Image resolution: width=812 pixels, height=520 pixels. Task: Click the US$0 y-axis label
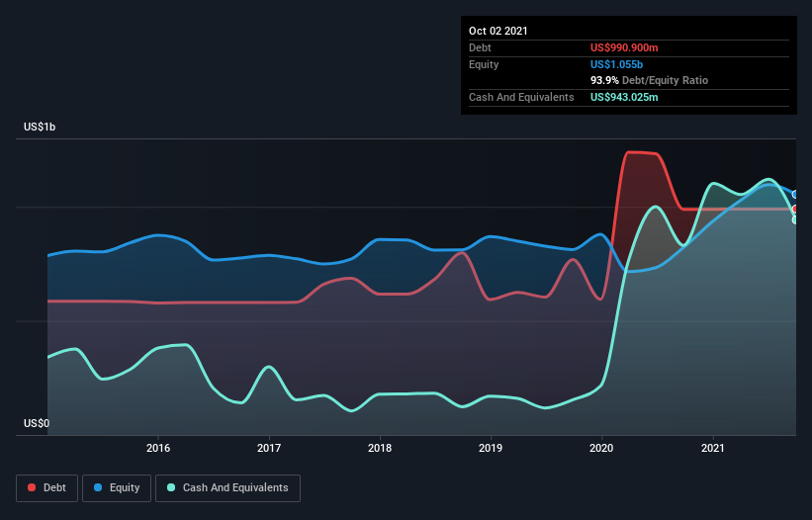[x=37, y=423]
